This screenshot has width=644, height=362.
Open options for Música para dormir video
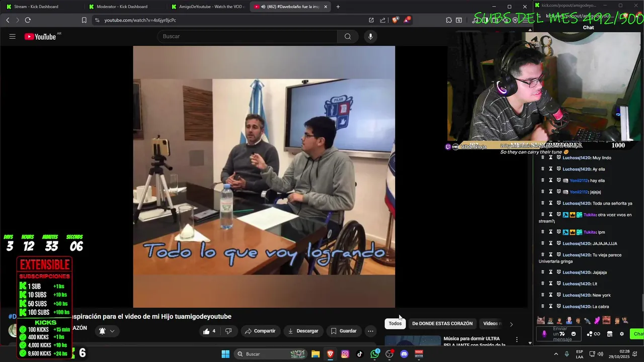[516, 340]
